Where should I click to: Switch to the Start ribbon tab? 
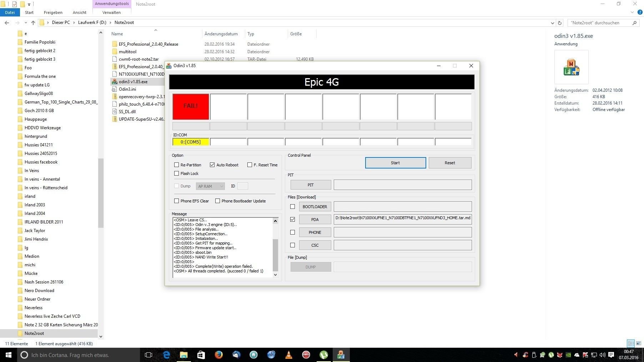click(x=29, y=12)
